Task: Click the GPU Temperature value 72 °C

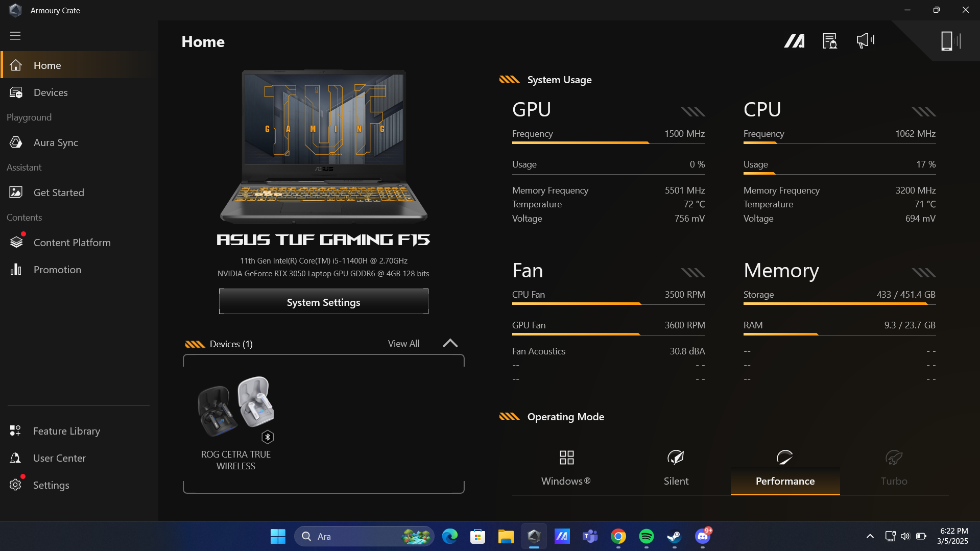Action: click(x=694, y=204)
